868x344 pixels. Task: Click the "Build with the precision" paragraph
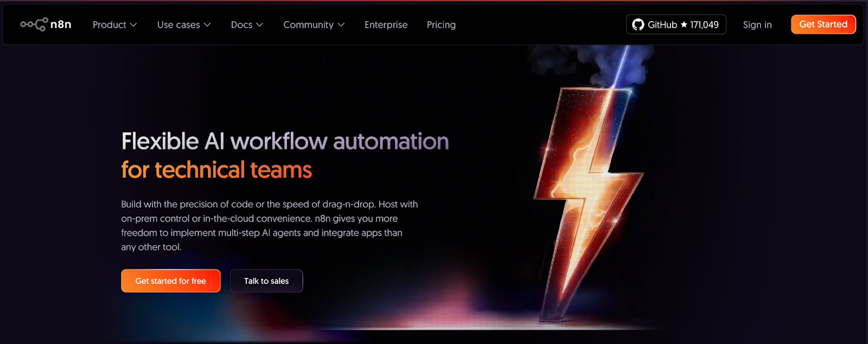coord(269,225)
